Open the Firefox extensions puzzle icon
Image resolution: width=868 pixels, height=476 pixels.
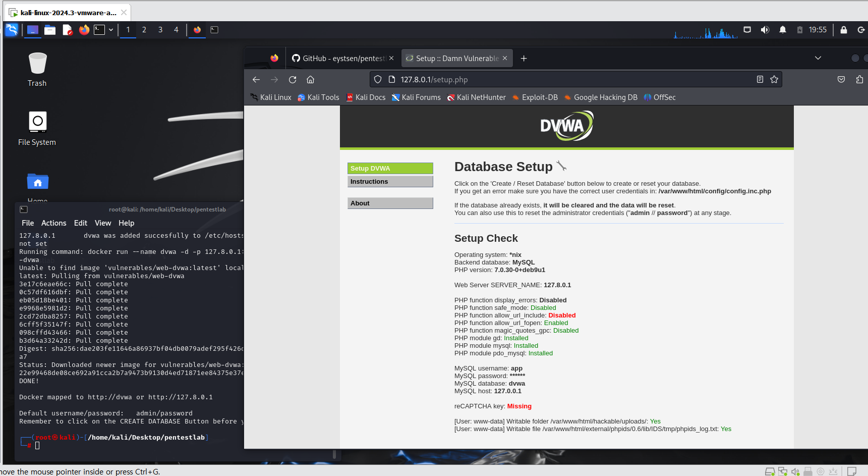tap(859, 80)
